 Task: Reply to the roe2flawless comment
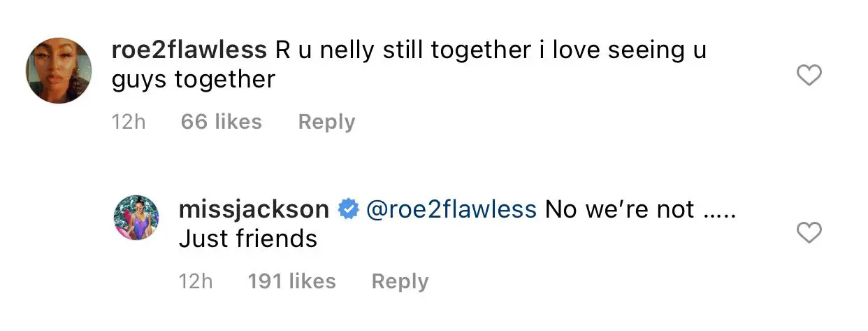click(x=326, y=122)
